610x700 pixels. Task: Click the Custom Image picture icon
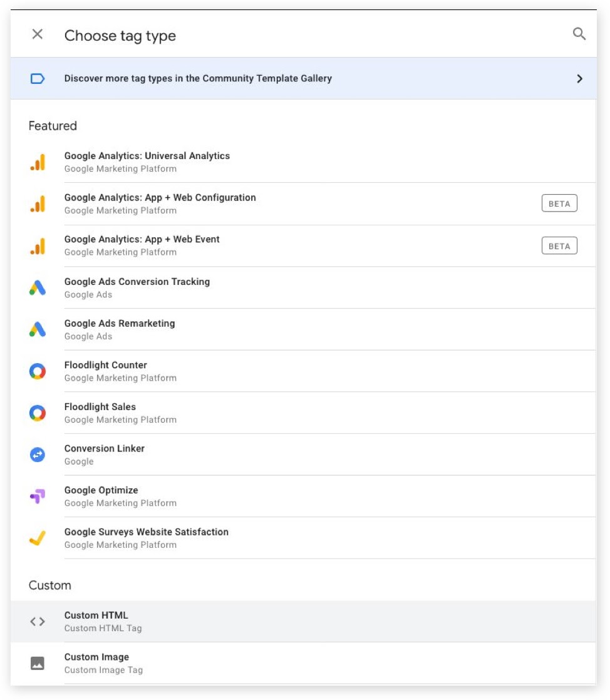tap(38, 664)
